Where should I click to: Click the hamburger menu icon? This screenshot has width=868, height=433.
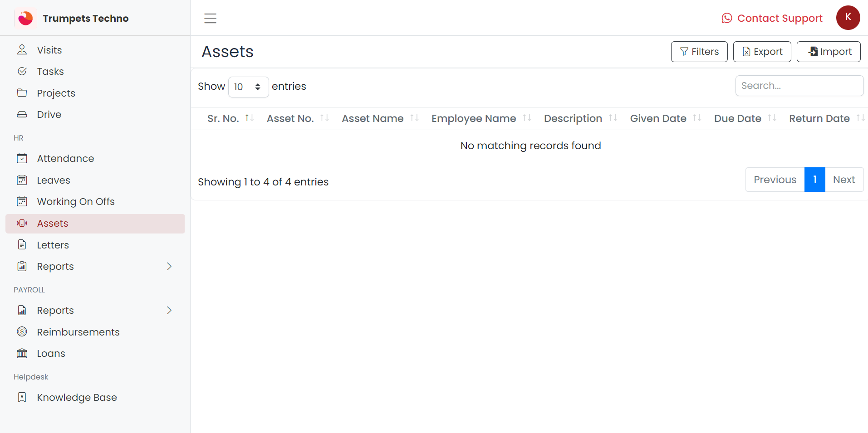(x=210, y=18)
